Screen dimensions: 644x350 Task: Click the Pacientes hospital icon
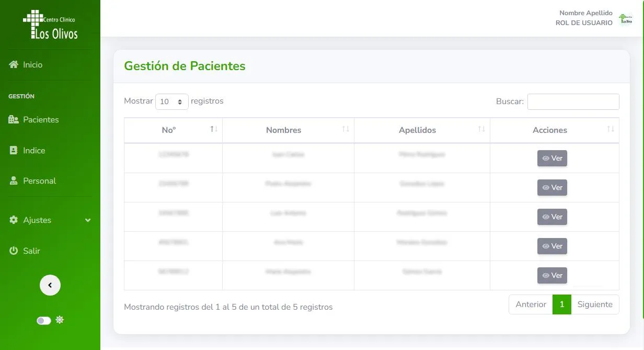pos(14,120)
